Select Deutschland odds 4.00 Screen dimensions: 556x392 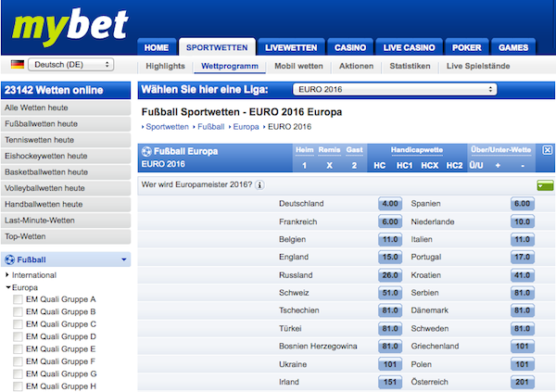coord(390,204)
